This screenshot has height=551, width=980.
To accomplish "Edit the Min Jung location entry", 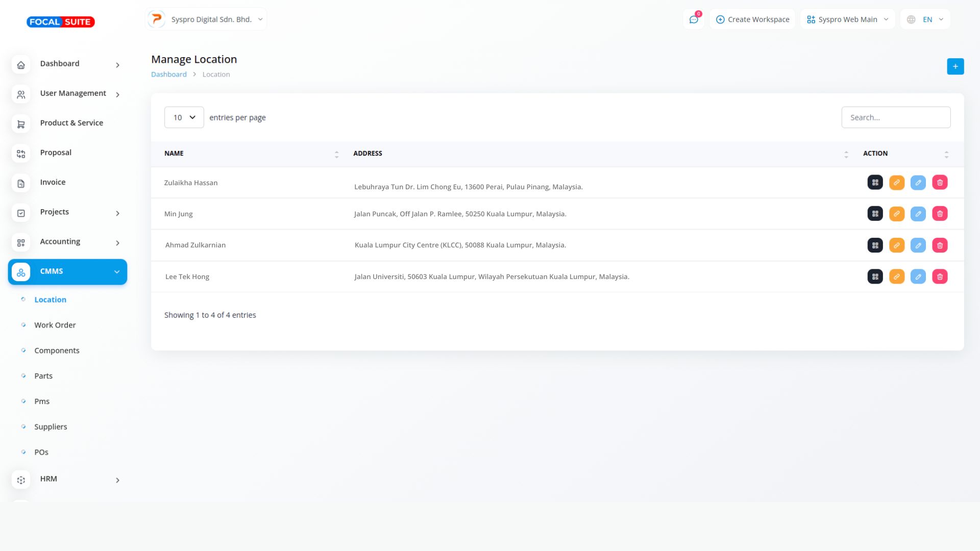I will [918, 214].
